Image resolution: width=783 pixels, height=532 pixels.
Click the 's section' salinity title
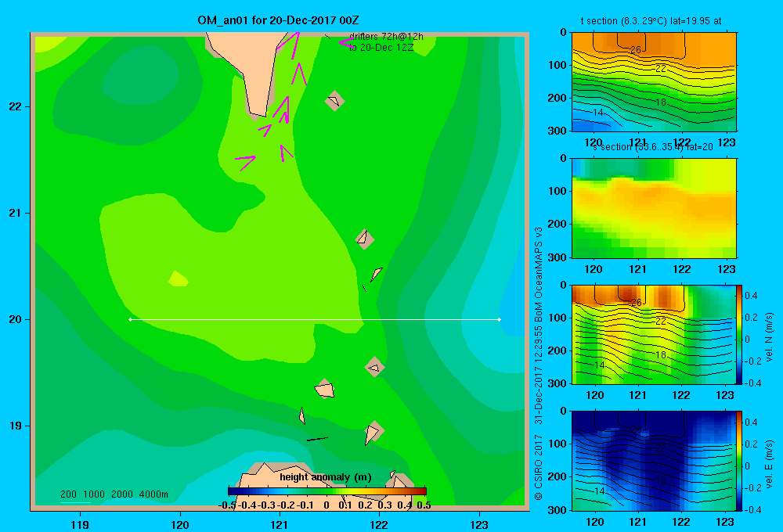pos(653,147)
